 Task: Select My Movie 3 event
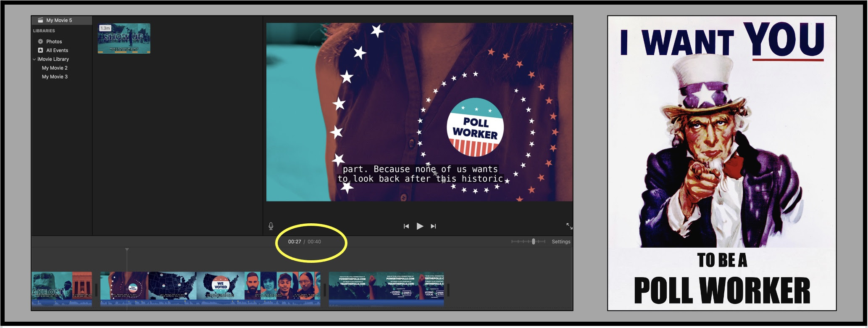click(x=55, y=77)
